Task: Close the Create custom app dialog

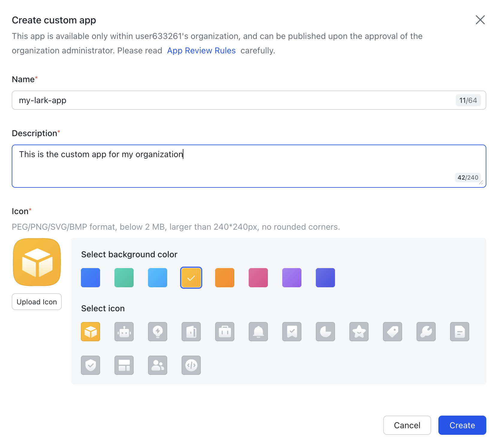Action: pos(480,20)
